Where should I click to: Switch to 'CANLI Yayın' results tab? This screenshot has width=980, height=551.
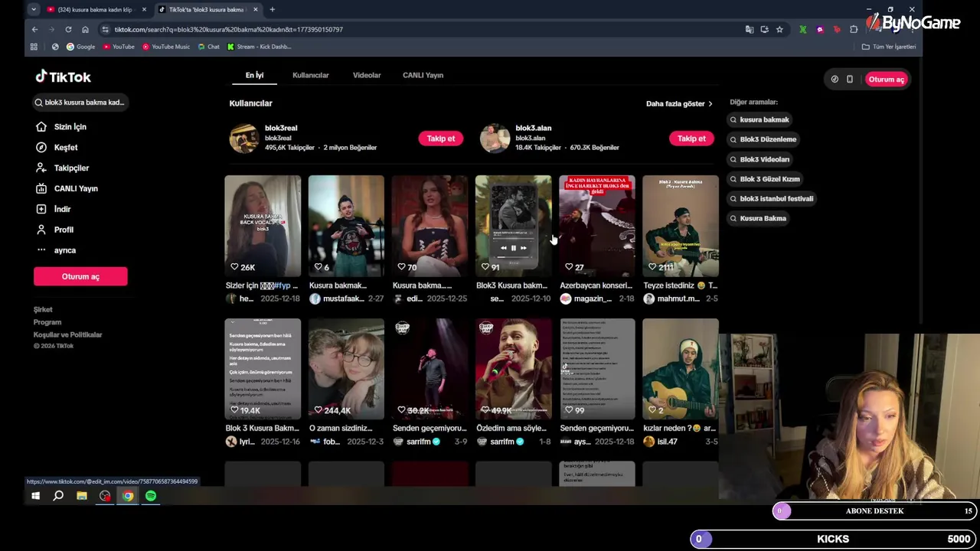(x=423, y=75)
